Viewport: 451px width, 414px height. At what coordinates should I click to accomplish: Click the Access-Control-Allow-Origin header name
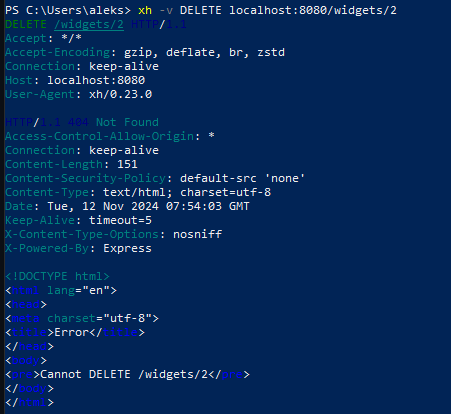click(x=99, y=136)
